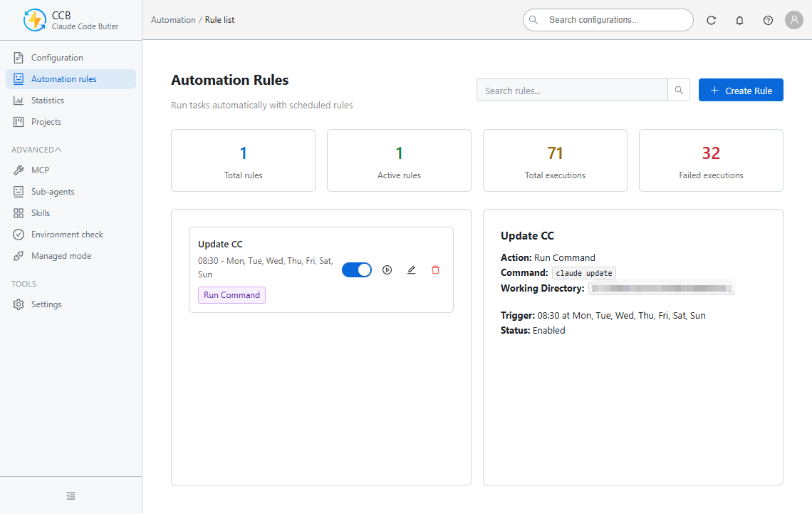
Task: Click the Settings gear icon
Action: [19, 304]
